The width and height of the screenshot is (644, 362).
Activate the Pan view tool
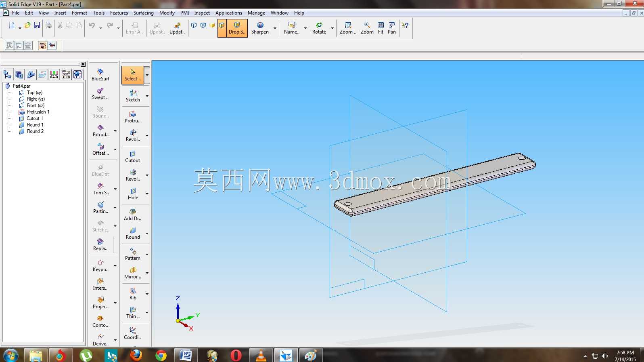[392, 28]
